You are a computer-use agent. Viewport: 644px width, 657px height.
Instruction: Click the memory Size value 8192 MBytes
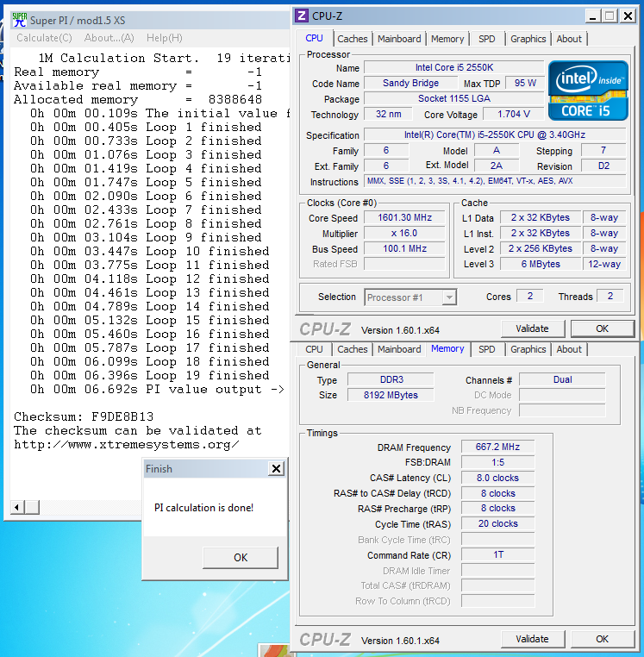(391, 396)
